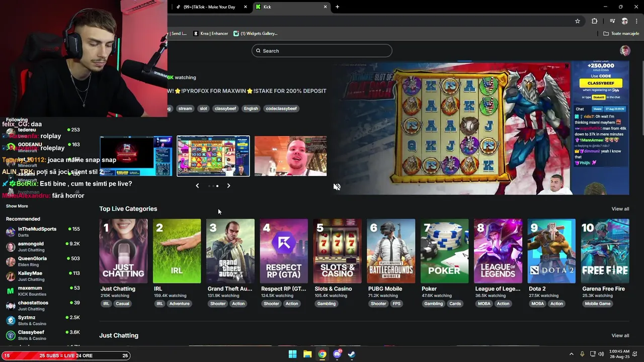Image resolution: width=644 pixels, height=362 pixels.
Task: Open the Chrome profile avatar
Action: pos(625,21)
